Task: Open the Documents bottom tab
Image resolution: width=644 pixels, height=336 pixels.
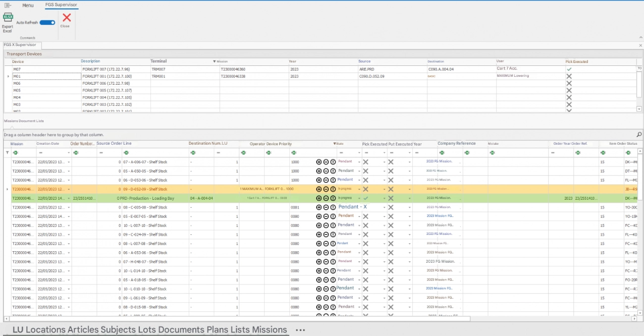Action: [x=181, y=330]
